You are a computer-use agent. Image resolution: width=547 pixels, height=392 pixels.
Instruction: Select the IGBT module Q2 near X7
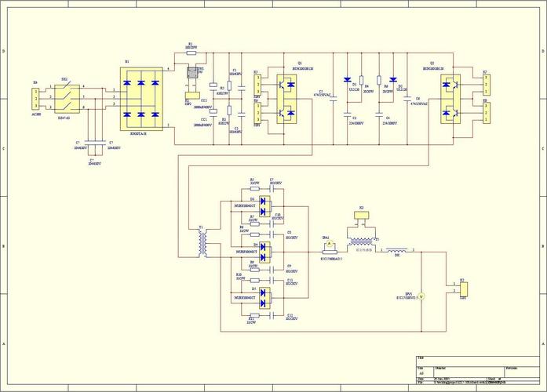pyautogui.click(x=450, y=99)
